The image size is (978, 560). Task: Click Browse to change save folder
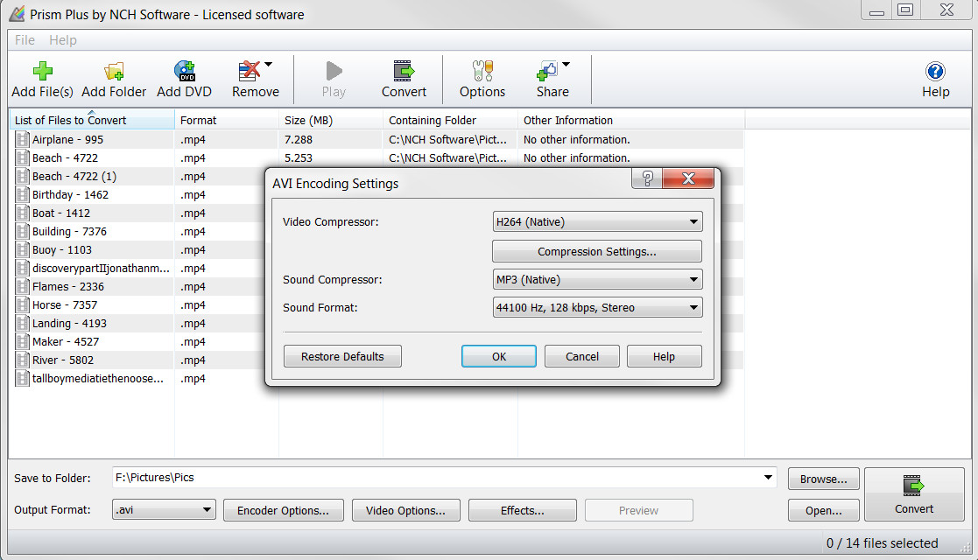822,479
